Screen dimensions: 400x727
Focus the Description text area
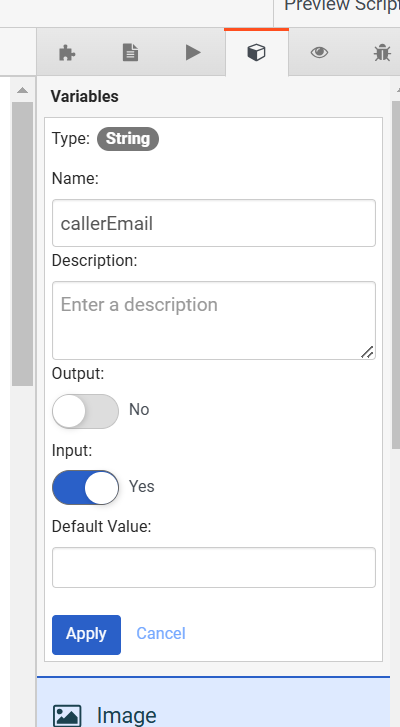click(x=214, y=320)
